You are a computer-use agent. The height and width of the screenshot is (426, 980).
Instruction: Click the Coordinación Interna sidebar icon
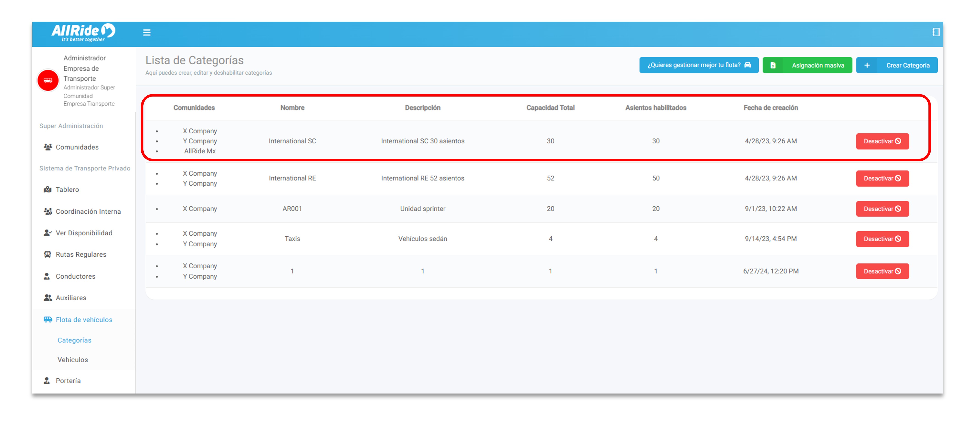point(48,212)
